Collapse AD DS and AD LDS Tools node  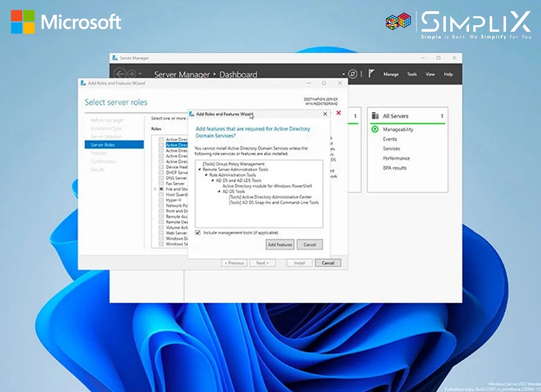click(213, 181)
